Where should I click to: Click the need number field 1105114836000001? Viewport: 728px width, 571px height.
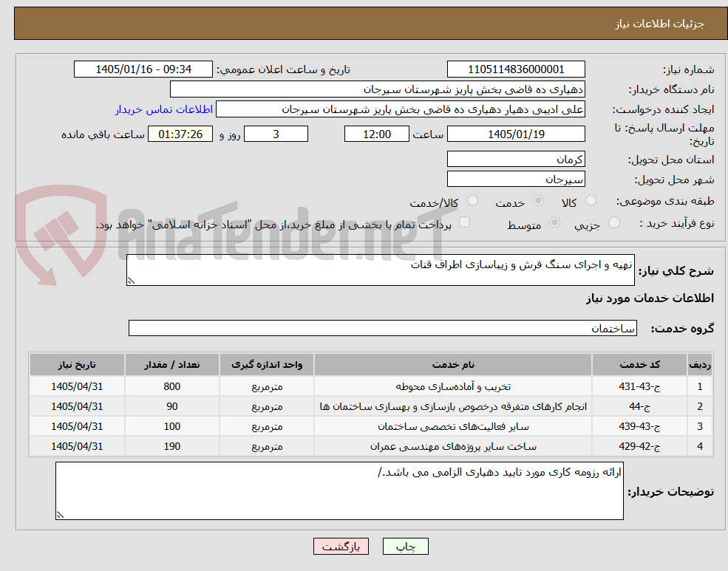pos(516,69)
